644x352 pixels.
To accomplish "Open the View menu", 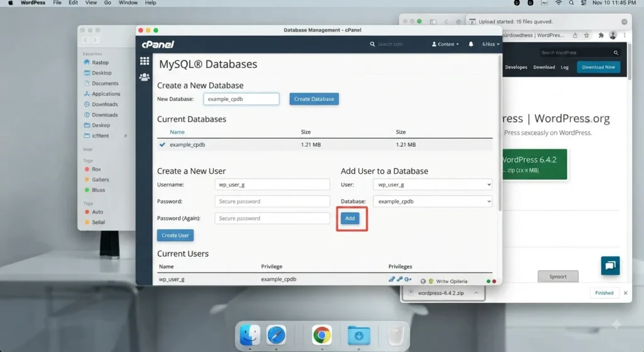I will pos(91,3).
